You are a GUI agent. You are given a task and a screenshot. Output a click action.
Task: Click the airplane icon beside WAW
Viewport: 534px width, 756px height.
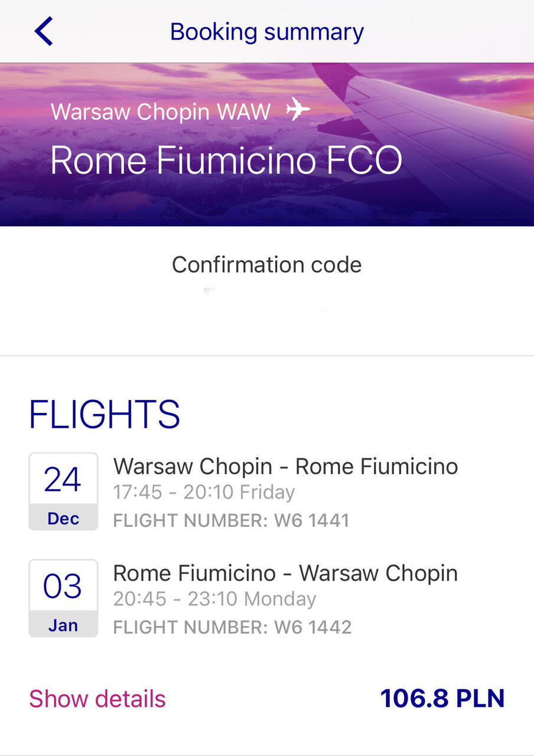pos(298,110)
